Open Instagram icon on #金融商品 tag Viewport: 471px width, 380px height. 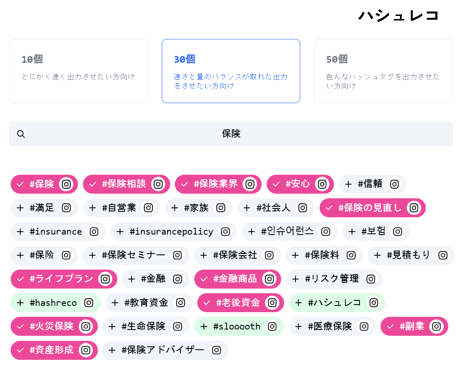coord(269,279)
